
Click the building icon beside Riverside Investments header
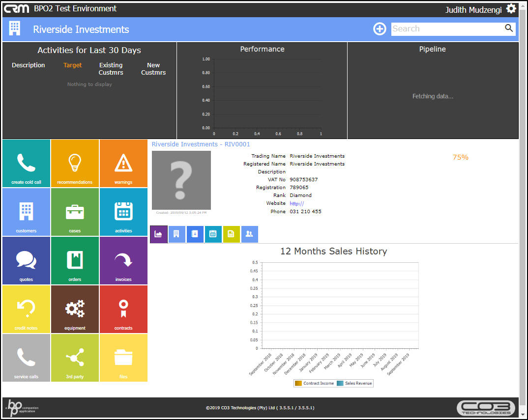(x=14, y=28)
